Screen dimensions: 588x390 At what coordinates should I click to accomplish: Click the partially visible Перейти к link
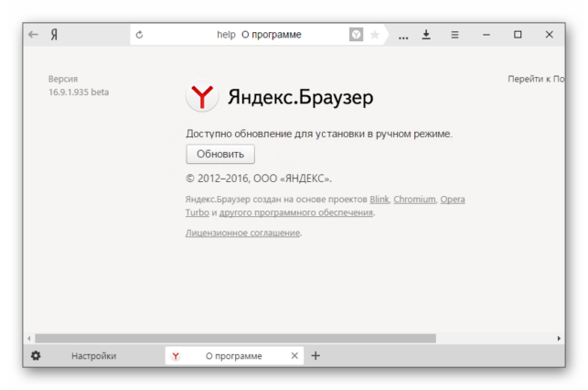click(x=536, y=80)
